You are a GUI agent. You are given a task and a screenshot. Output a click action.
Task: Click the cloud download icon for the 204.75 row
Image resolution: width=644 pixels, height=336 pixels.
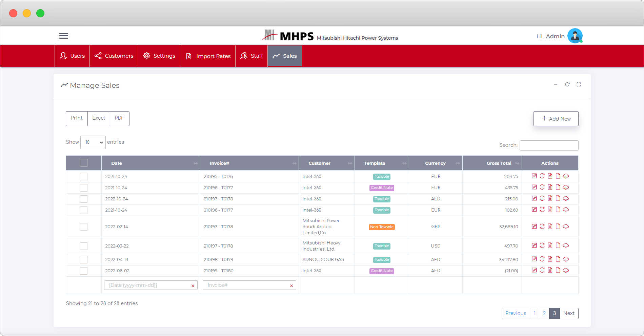click(x=566, y=176)
